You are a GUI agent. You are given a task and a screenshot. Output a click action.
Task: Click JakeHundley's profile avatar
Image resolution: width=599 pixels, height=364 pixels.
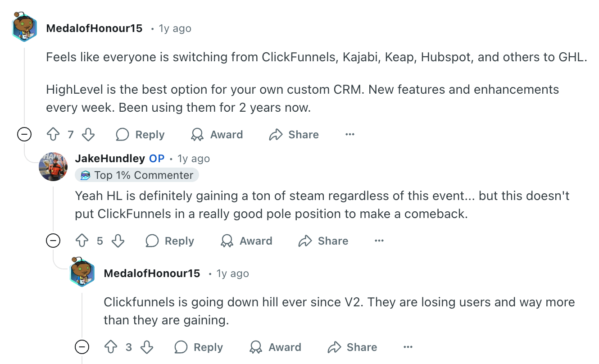pyautogui.click(x=53, y=167)
